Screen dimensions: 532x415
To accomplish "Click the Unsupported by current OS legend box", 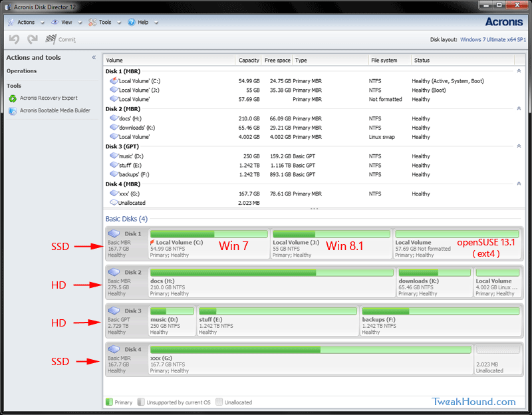I will pyautogui.click(x=141, y=402).
